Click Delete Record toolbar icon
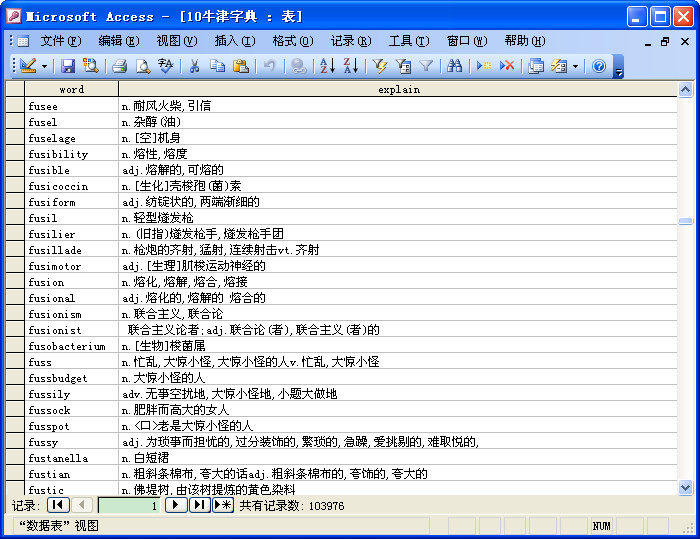Viewport: 700px width, 539px height. click(507, 66)
